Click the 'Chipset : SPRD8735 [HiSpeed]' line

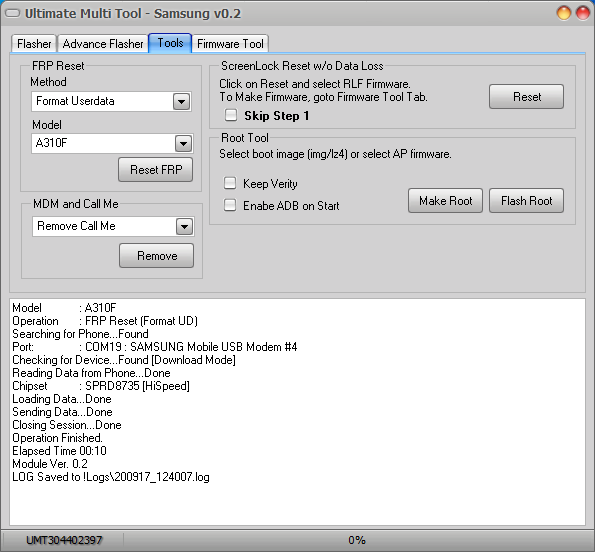101,386
